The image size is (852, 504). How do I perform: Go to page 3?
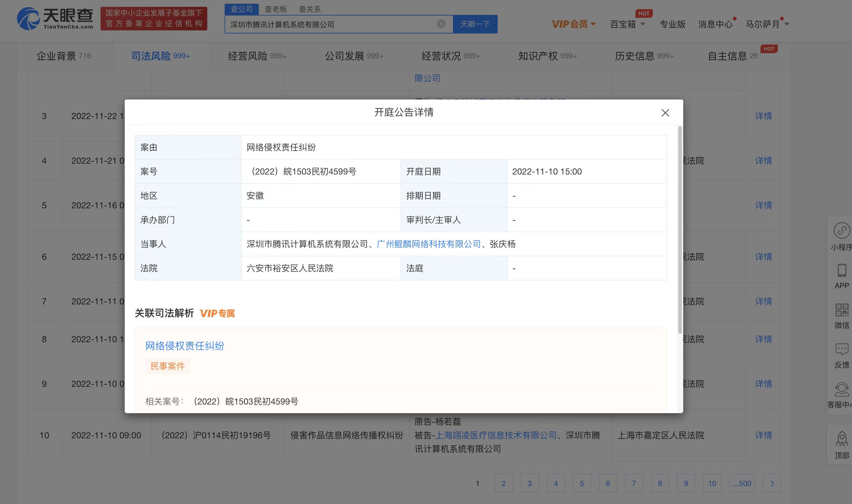coord(530,483)
